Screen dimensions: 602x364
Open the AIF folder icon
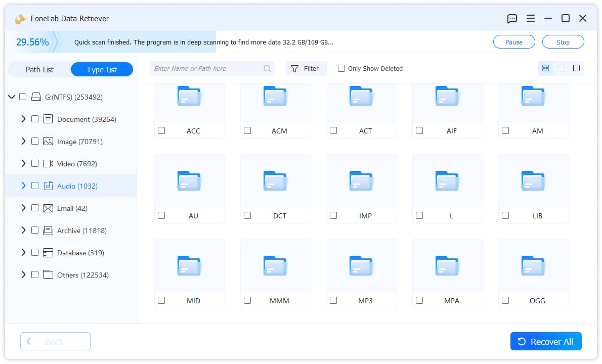click(447, 96)
